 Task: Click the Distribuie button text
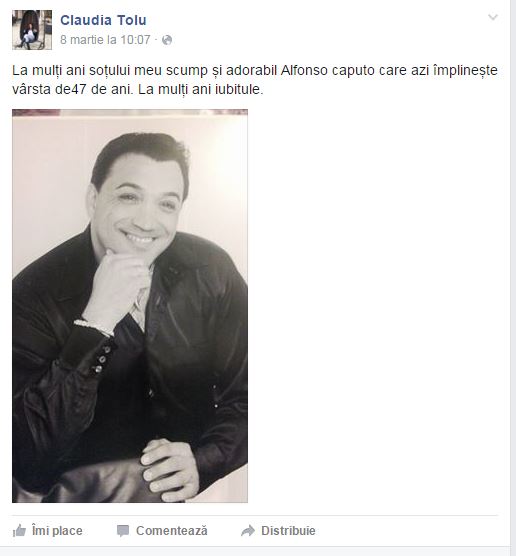[288, 531]
